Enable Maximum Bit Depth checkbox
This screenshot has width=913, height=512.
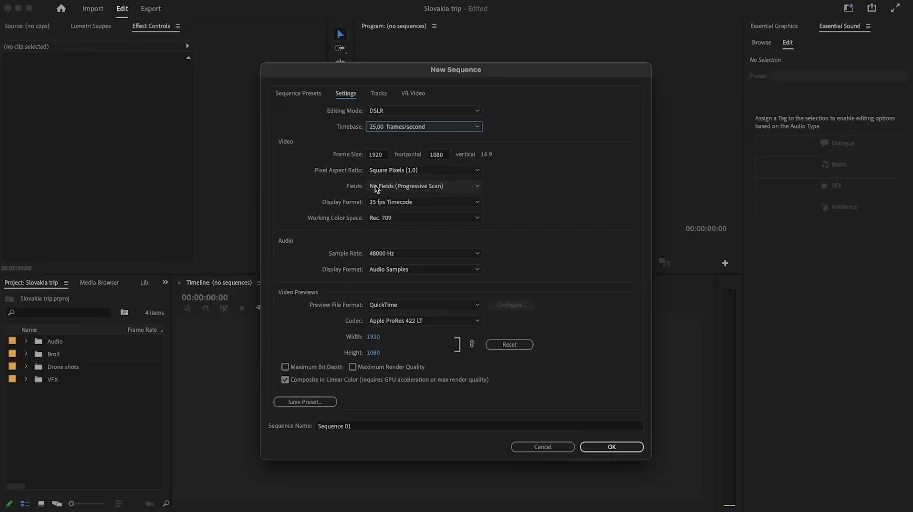pyautogui.click(x=285, y=367)
